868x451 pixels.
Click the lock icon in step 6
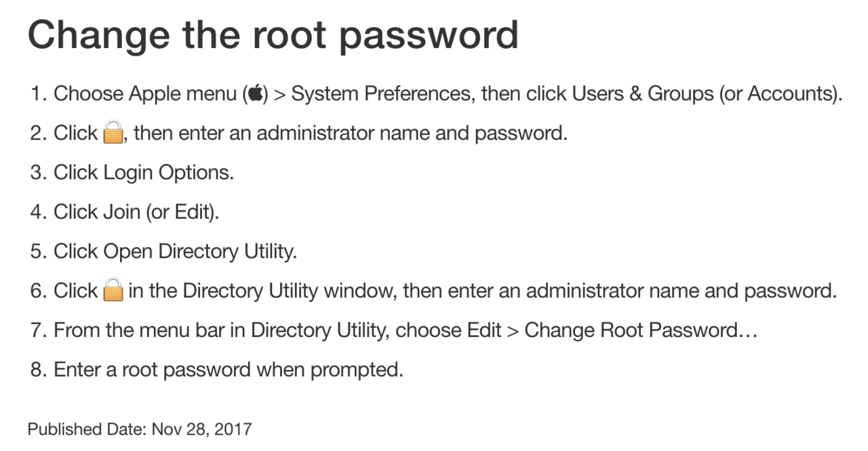click(113, 291)
